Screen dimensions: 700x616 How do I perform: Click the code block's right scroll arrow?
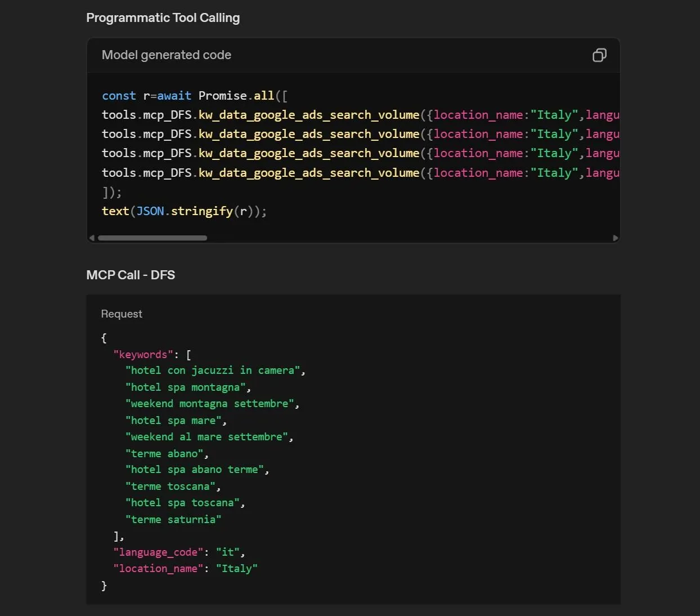[615, 238]
